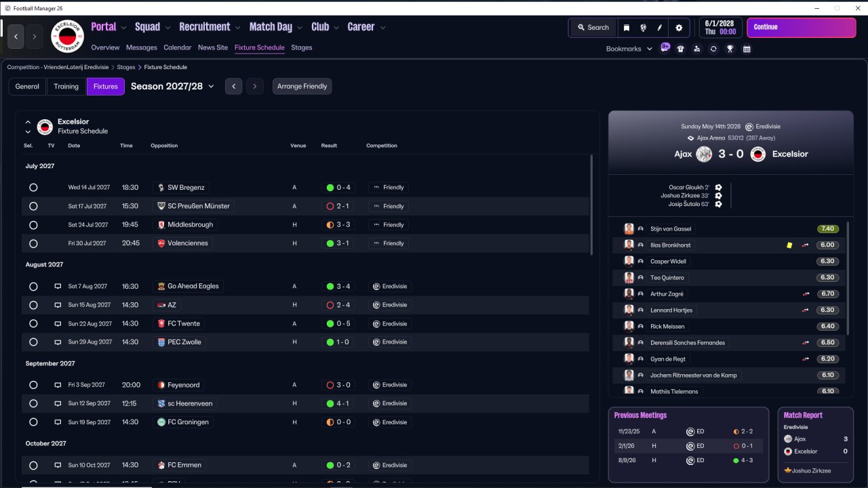
Task: Open the shirt kit shortcut icon
Action: click(x=681, y=49)
